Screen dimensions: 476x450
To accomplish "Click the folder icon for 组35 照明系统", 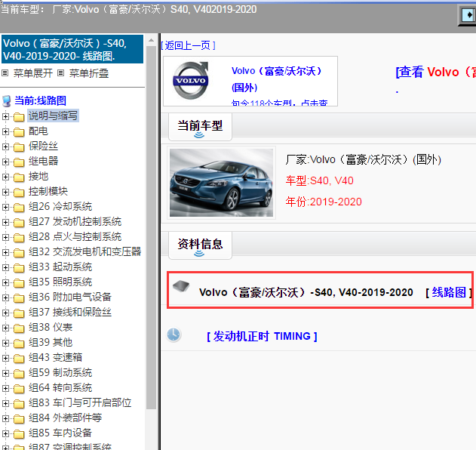I will point(19,283).
